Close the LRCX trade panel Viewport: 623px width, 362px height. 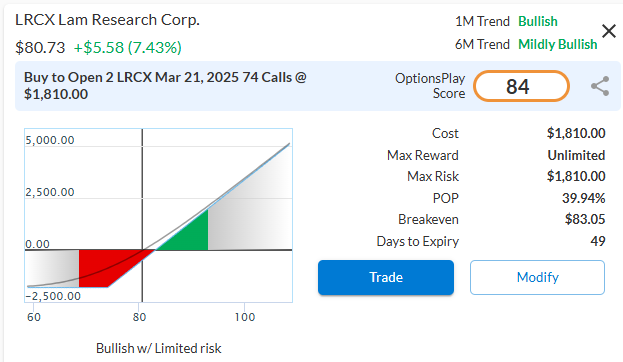click(x=609, y=31)
